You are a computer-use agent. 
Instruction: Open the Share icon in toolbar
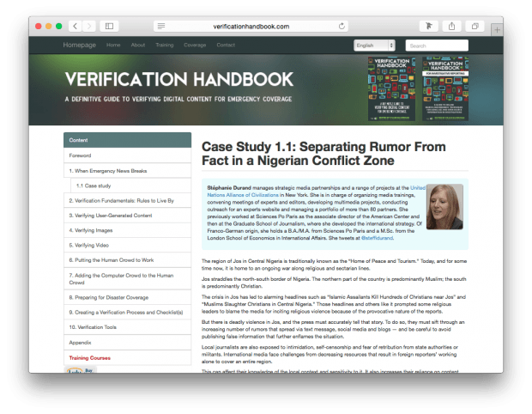[451, 27]
